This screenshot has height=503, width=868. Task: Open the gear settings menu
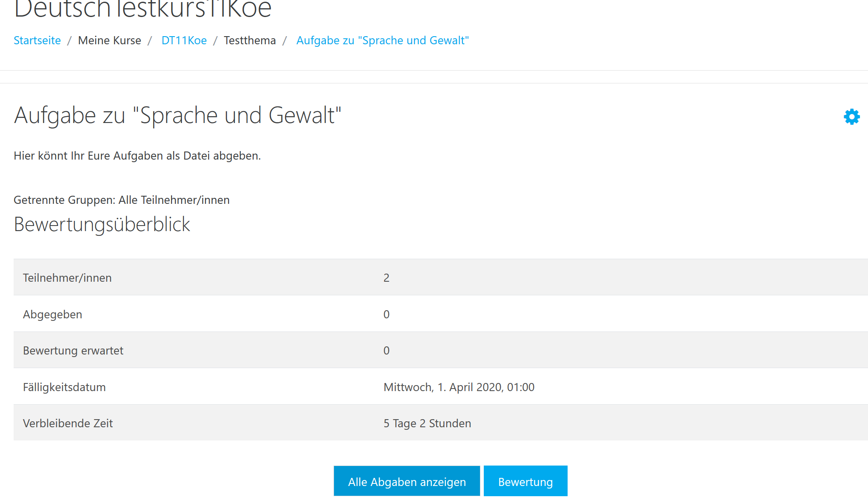click(851, 117)
